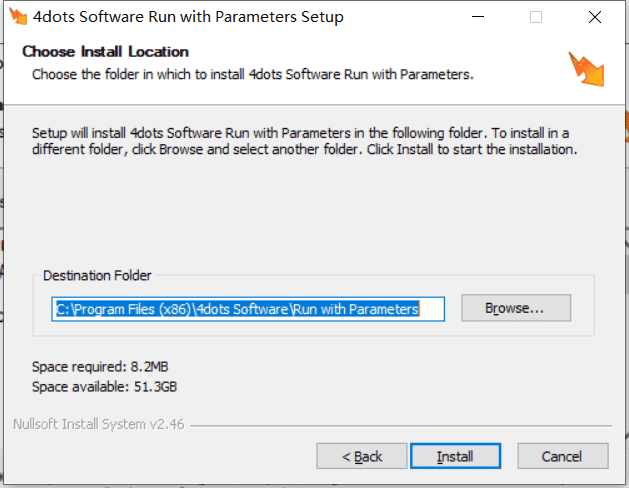Close the setup wizard window
This screenshot has height=488, width=629.
[595, 17]
